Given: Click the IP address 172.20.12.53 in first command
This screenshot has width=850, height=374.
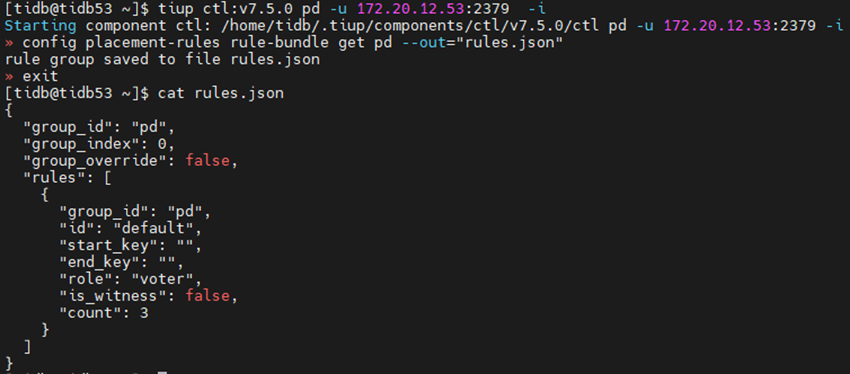Looking at the screenshot, I should click(x=406, y=9).
